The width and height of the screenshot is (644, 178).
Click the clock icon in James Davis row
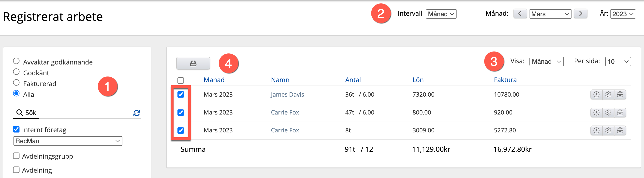tap(596, 94)
